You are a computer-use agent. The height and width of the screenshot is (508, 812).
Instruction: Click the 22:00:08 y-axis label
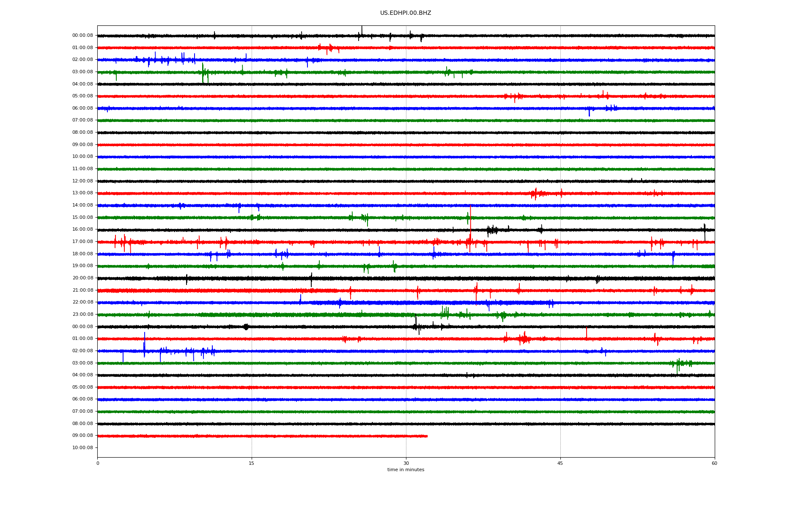point(82,302)
